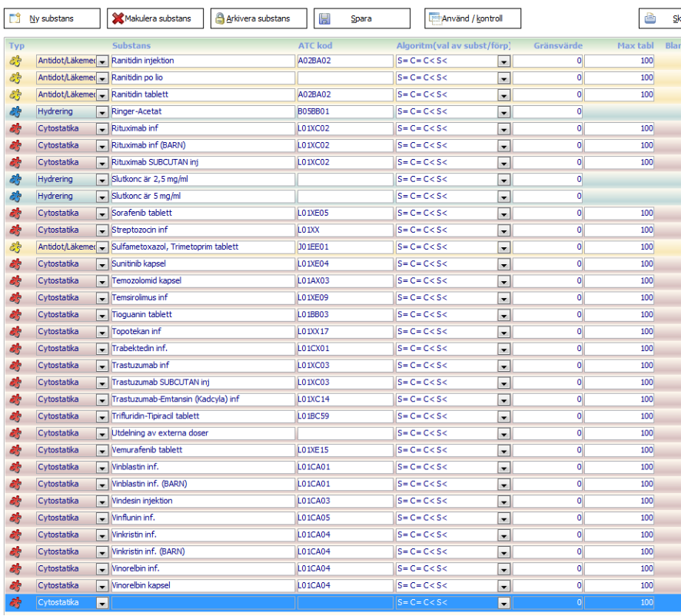The image size is (681, 616).
Task: Click the red icon beside Rituximab inf row
Action: (15, 128)
